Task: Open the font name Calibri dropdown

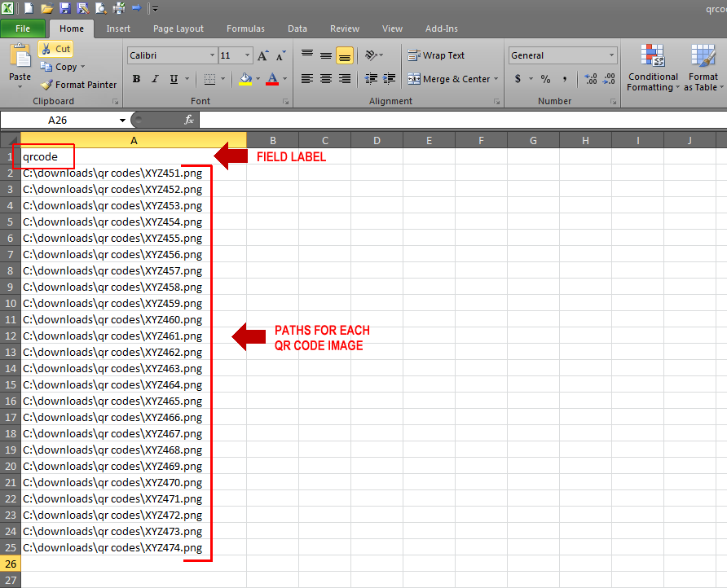Action: [x=212, y=55]
